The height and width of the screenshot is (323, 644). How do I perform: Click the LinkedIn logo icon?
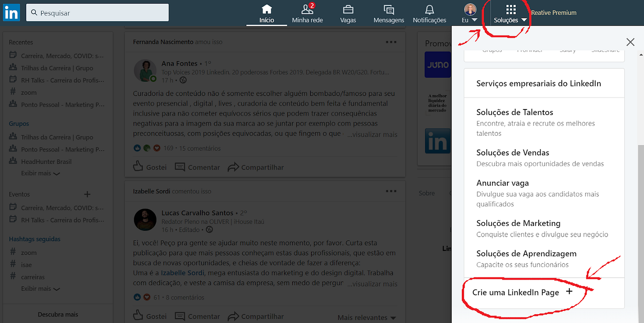(x=11, y=12)
